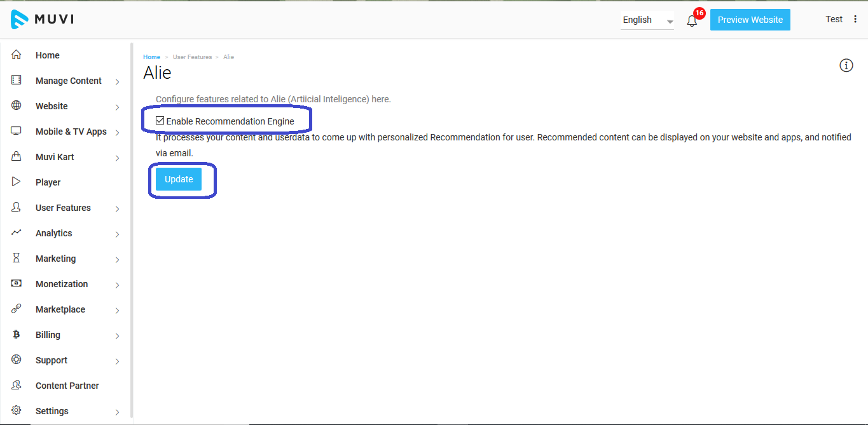Click the Manage Content film icon
This screenshot has width=868, height=425.
pos(17,81)
